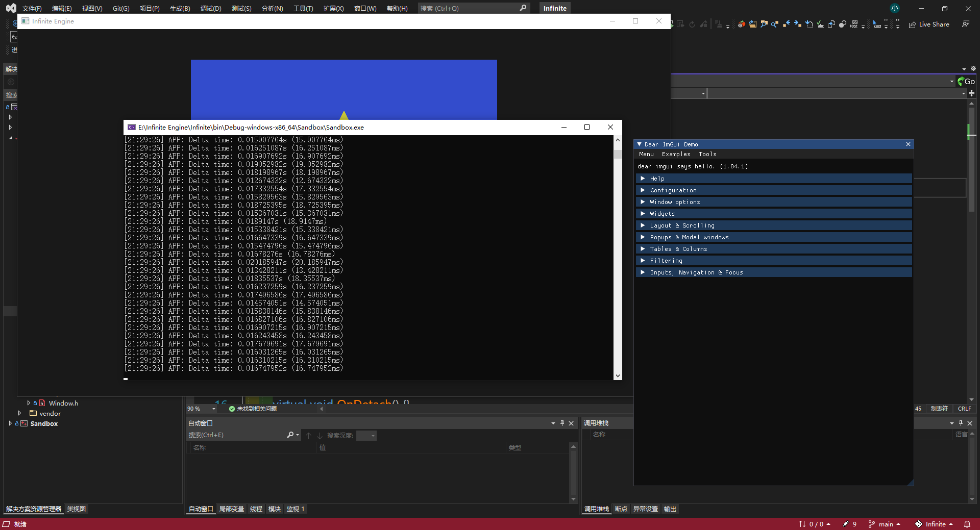Switch to the 断点 tab
This screenshot has width=980, height=530.
[x=621, y=509]
